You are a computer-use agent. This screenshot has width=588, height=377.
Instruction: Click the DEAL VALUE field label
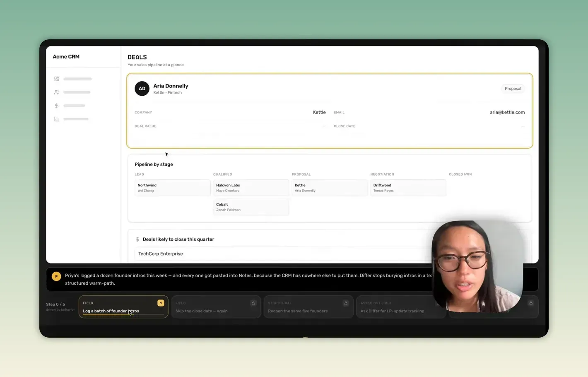click(x=145, y=126)
